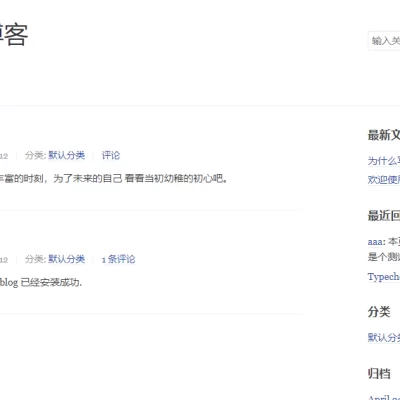Open the 1 条评论 link

coord(118,259)
